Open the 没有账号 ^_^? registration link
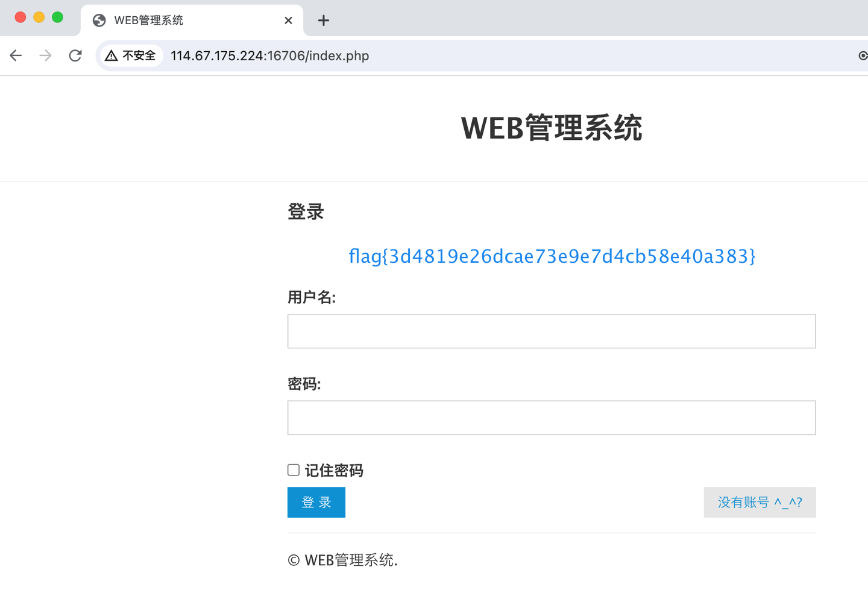This screenshot has height=596, width=868. coord(759,502)
